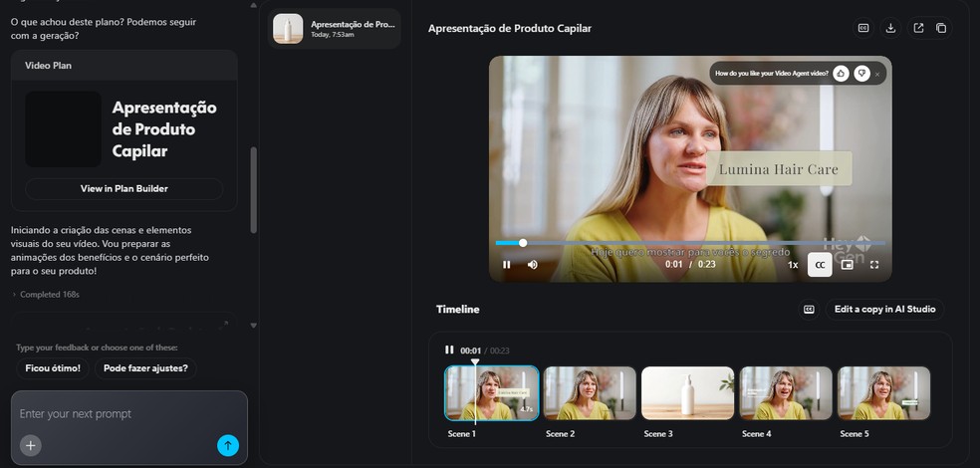Click the scroll up arrow in chat panel
980x468 pixels.
tap(253, 4)
